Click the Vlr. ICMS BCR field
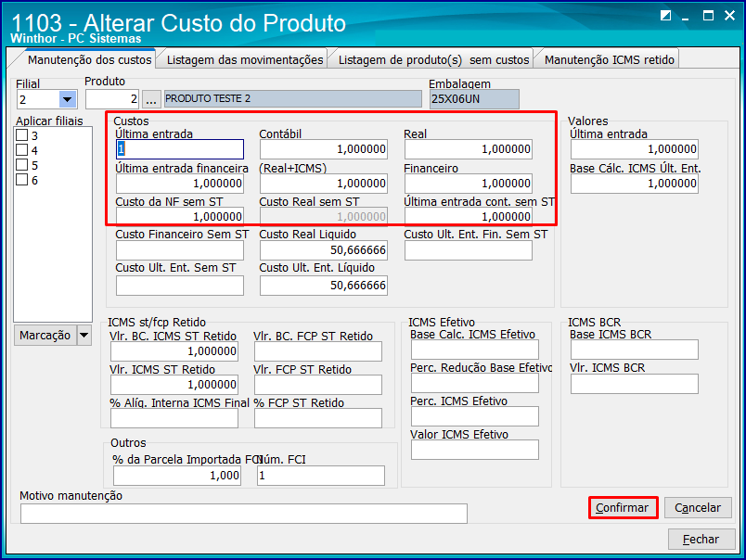Image resolution: width=746 pixels, height=560 pixels. tap(635, 384)
